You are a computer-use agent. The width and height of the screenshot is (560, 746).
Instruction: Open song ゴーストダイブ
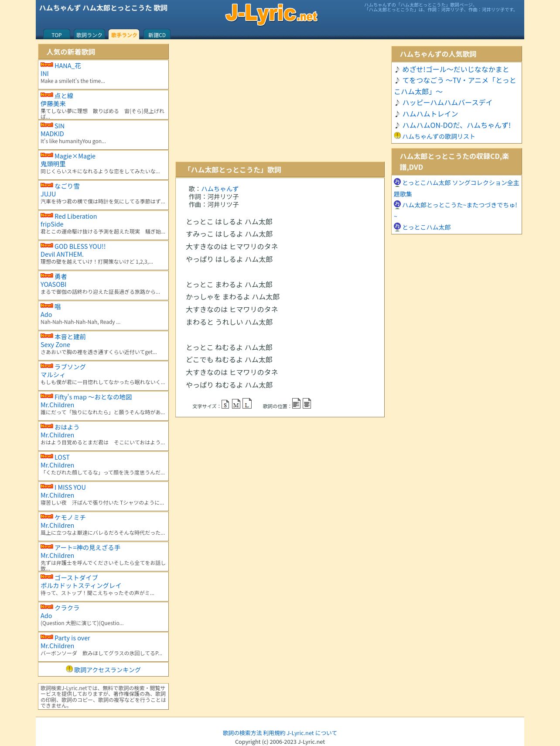pyautogui.click(x=76, y=578)
